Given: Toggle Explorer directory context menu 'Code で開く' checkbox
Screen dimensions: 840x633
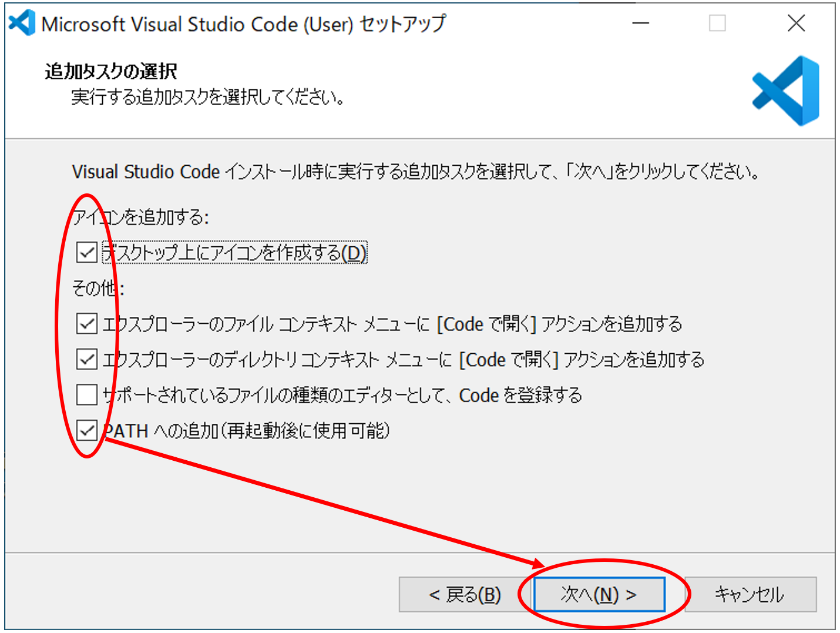Looking at the screenshot, I should [x=87, y=359].
